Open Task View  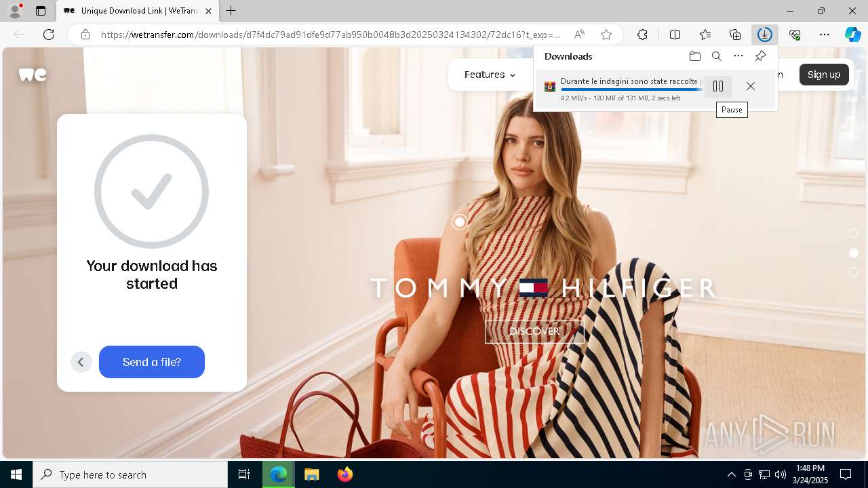click(x=244, y=474)
